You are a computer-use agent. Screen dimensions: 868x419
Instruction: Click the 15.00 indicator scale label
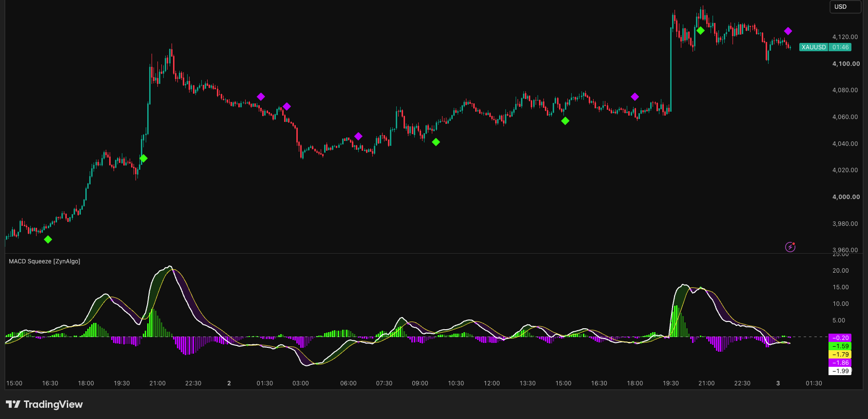click(x=841, y=287)
